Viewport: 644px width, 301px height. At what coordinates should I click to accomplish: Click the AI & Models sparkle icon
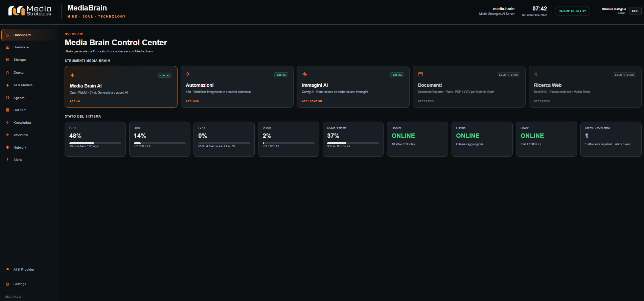click(x=7, y=85)
